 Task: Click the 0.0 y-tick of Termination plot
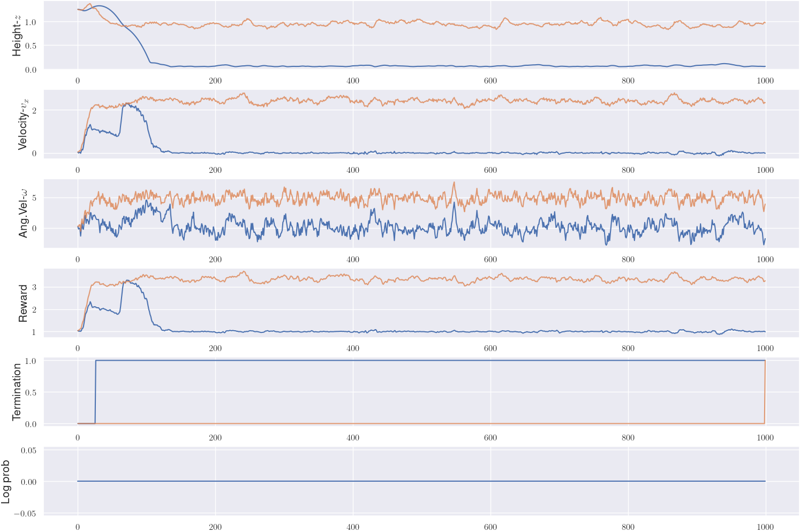(31, 424)
